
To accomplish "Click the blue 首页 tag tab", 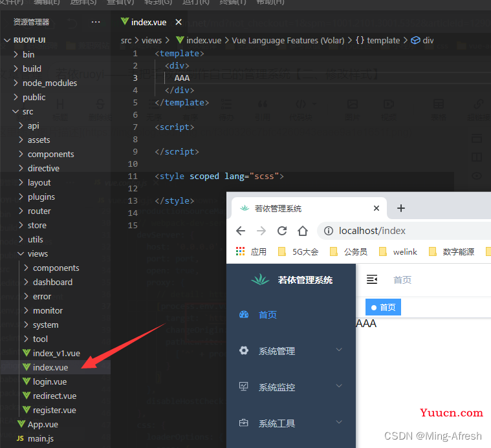I will (384, 307).
